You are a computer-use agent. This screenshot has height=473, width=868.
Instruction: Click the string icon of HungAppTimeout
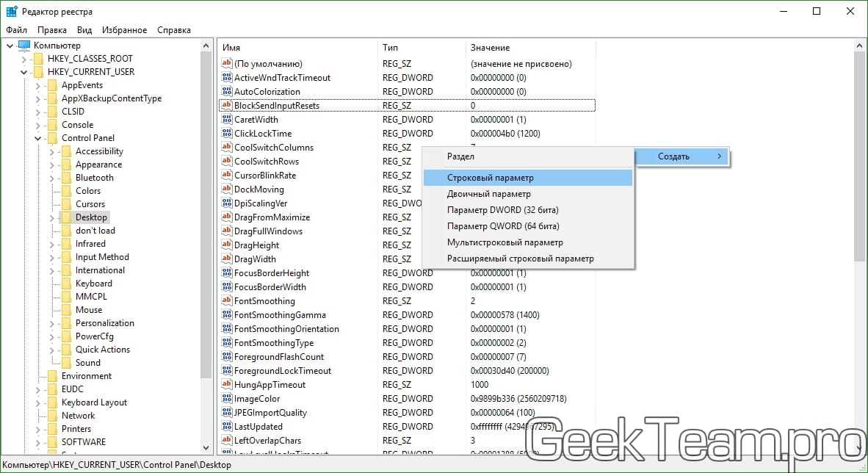point(226,384)
